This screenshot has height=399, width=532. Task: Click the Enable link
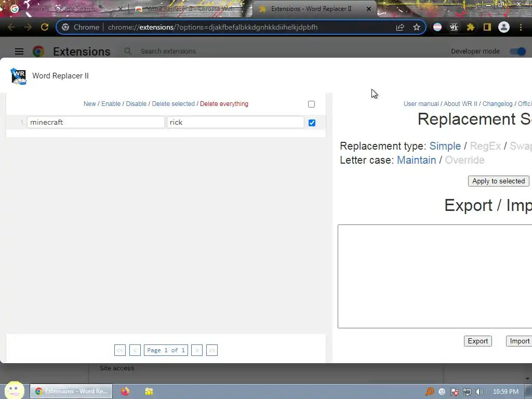(x=111, y=104)
